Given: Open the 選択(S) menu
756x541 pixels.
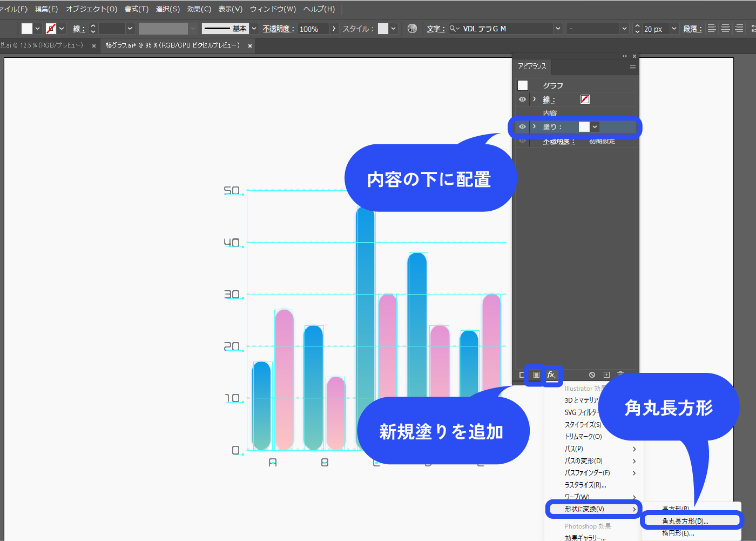Looking at the screenshot, I should [x=168, y=9].
